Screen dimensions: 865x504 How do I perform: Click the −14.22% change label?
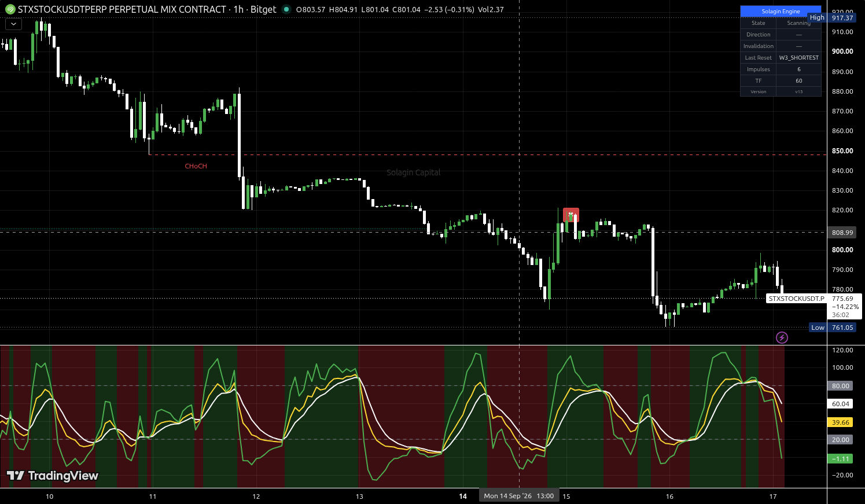(845, 307)
